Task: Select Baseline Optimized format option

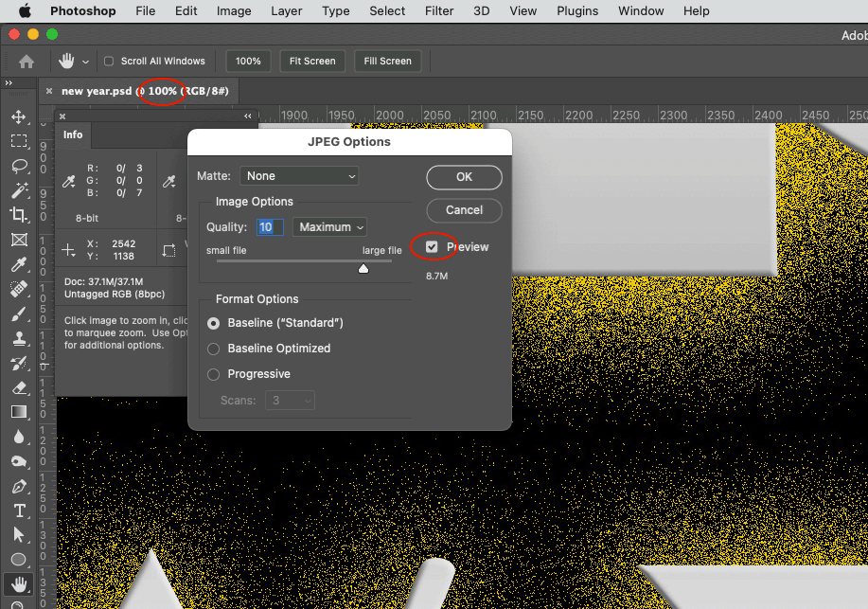Action: [213, 349]
